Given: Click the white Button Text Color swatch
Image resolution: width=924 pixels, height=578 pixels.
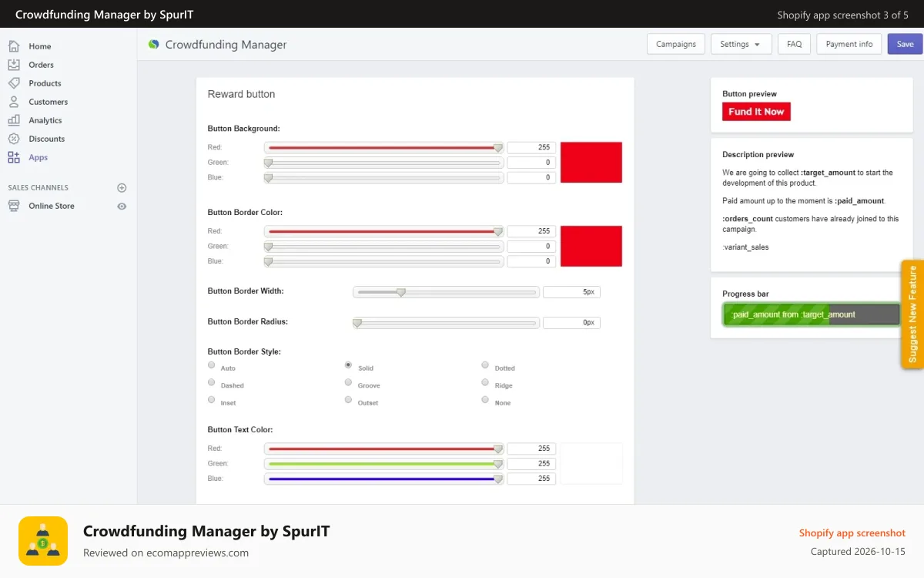Looking at the screenshot, I should [x=591, y=463].
